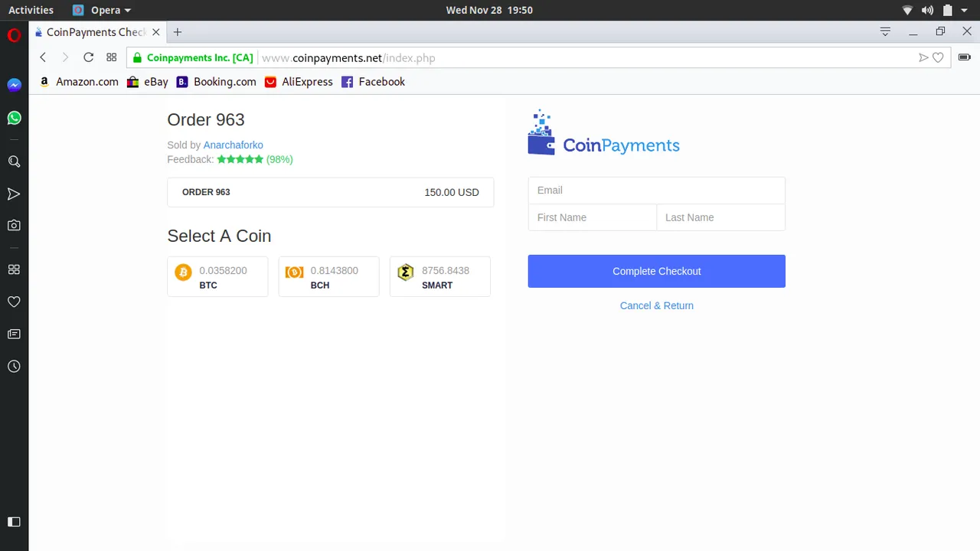Click the Bitcoin coin icon
Image resolution: width=980 pixels, height=551 pixels.
[184, 272]
